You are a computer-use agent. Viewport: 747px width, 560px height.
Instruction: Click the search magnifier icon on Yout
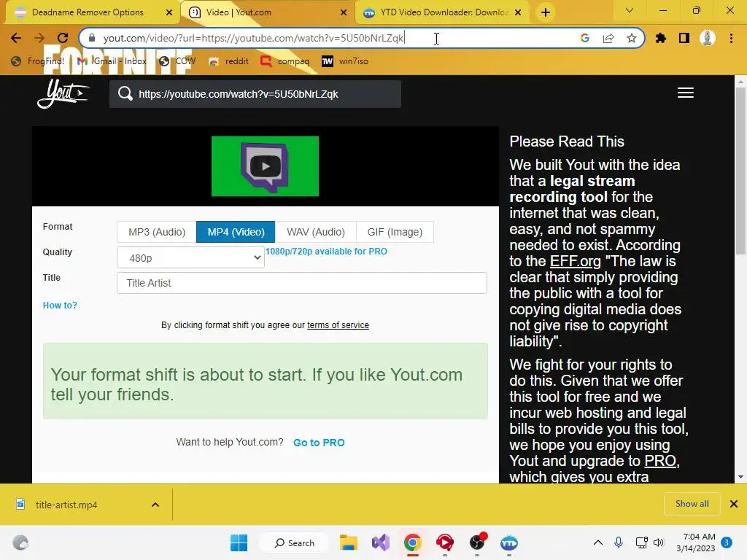125,94
